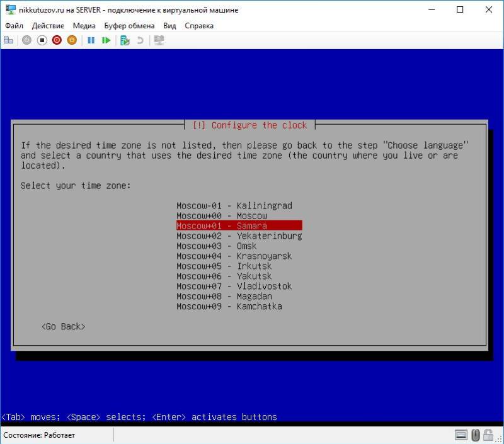Open the Буфер обмена menu
Screen dimensions: 504x444
click(129, 26)
